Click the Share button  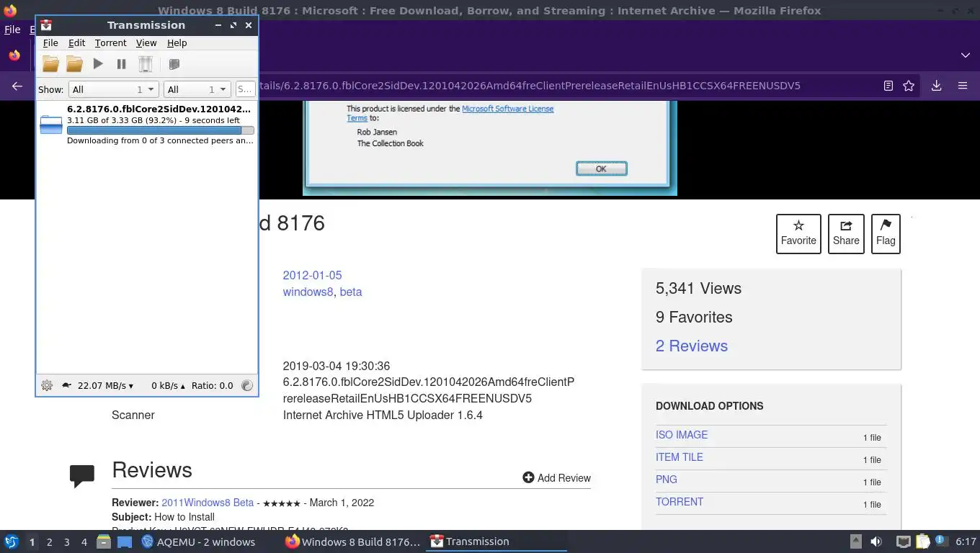click(846, 234)
